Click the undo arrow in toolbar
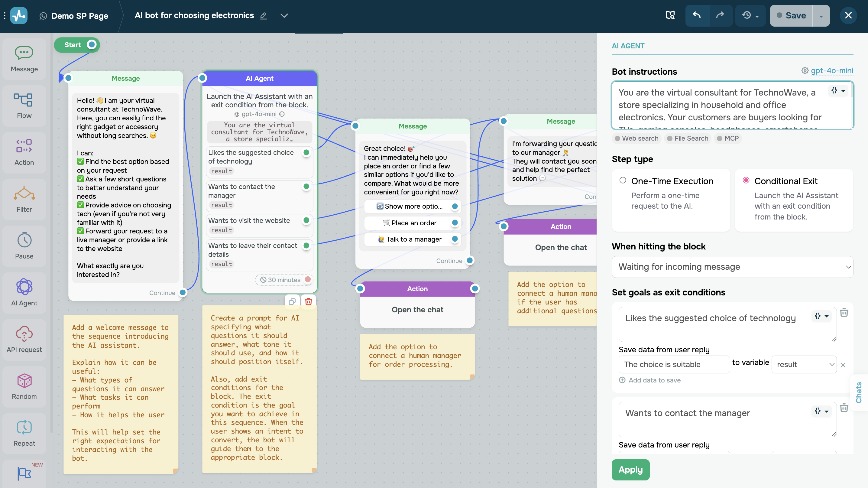Image resolution: width=868 pixels, height=488 pixels. 697,15
